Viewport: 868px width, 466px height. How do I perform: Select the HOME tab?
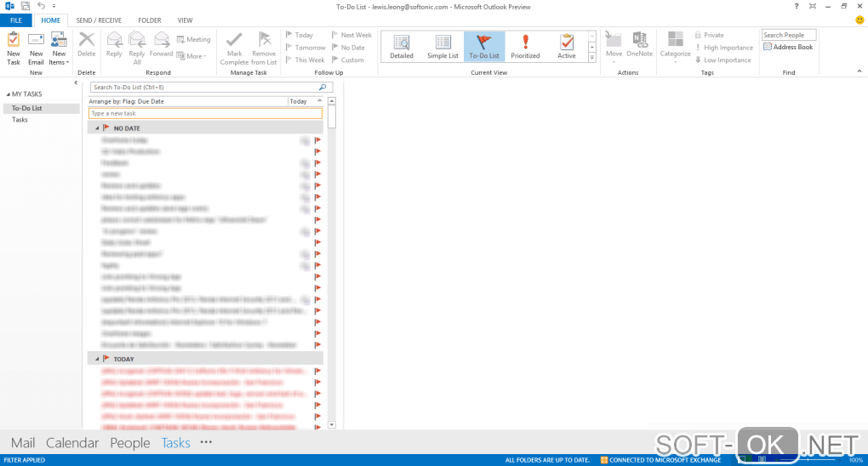[50, 20]
